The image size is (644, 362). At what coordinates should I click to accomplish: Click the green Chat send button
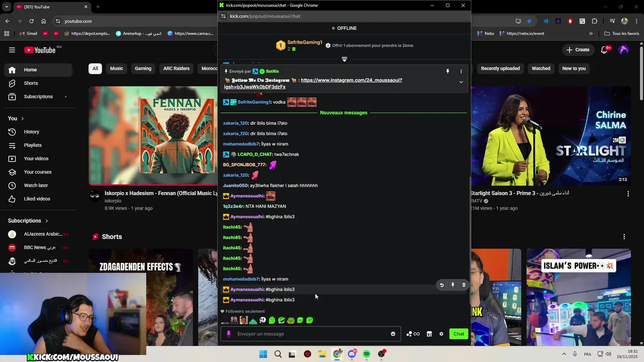(x=459, y=334)
